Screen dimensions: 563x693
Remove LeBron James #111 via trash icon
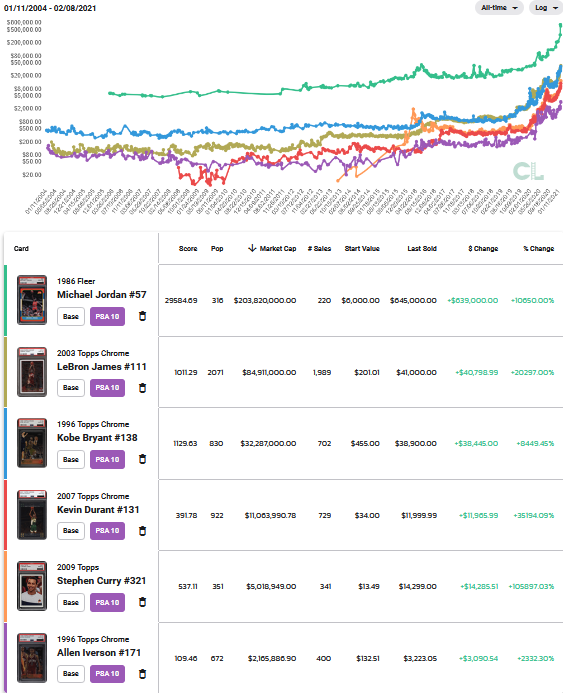142,388
